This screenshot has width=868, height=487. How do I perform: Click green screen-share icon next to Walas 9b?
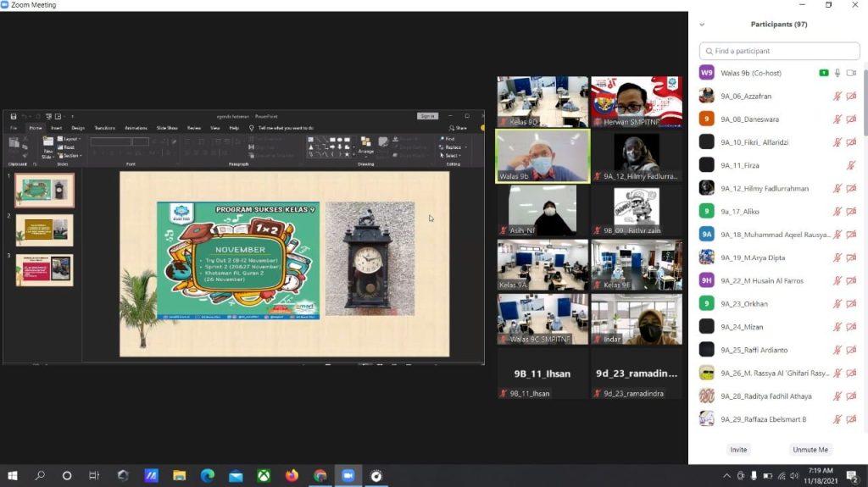coord(823,73)
